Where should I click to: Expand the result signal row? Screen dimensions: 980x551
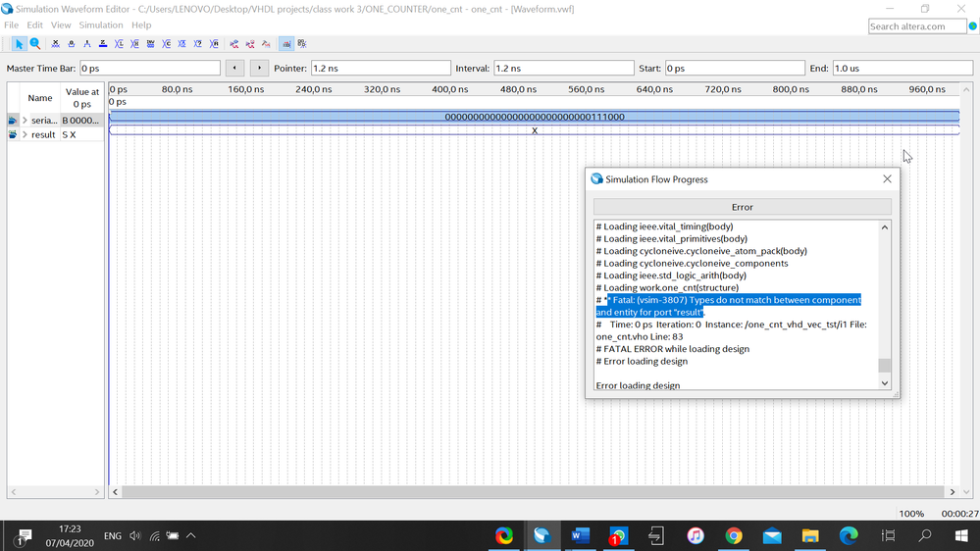tap(25, 135)
